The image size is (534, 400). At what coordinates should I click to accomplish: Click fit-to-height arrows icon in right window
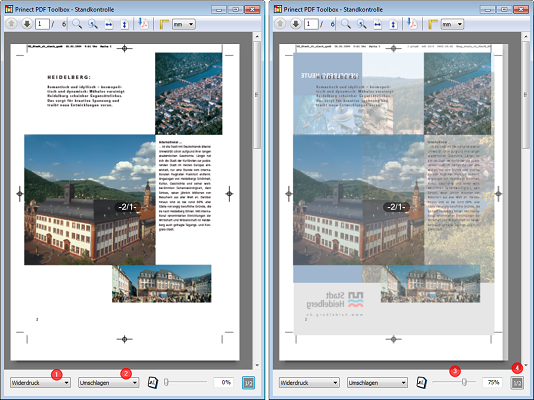coord(393,25)
